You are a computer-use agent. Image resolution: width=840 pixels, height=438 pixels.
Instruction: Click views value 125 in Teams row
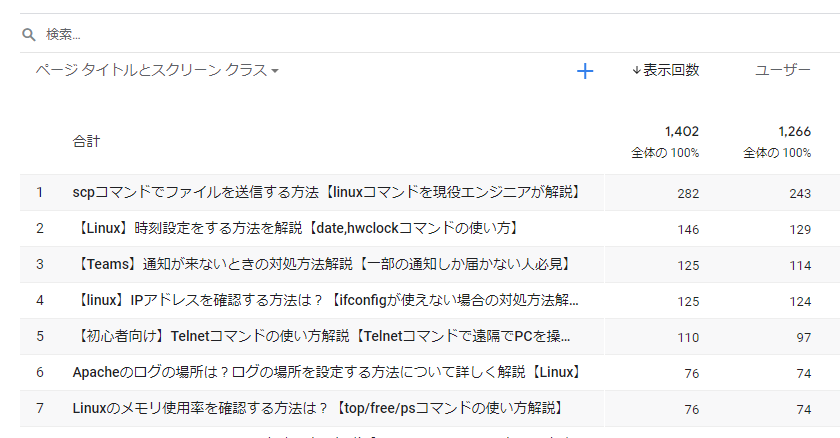coord(688,265)
